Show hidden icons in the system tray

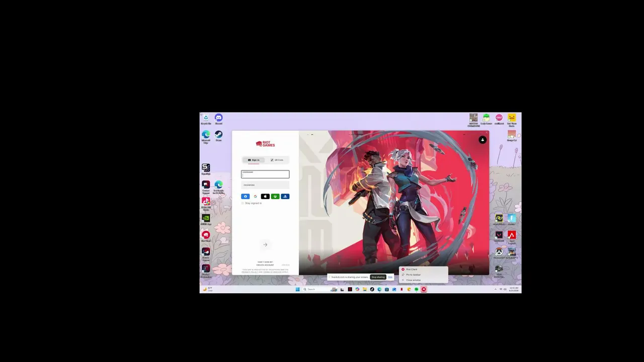click(x=496, y=289)
